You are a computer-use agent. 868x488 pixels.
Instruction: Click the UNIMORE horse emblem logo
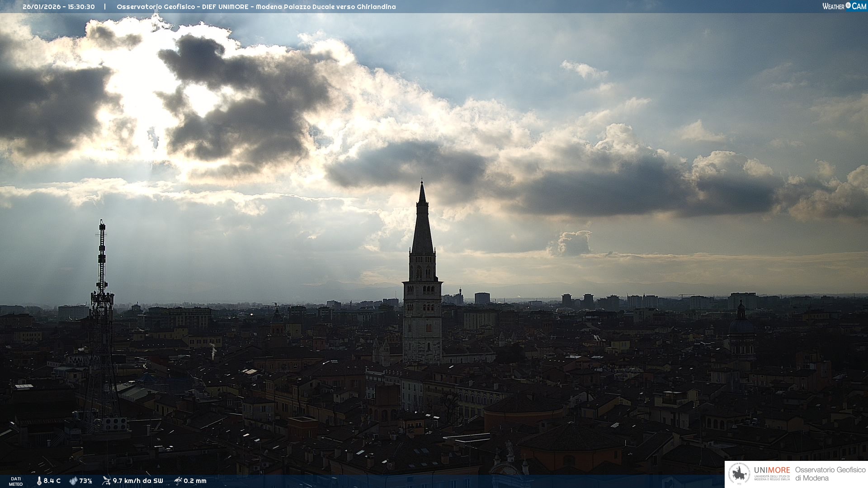[739, 474]
